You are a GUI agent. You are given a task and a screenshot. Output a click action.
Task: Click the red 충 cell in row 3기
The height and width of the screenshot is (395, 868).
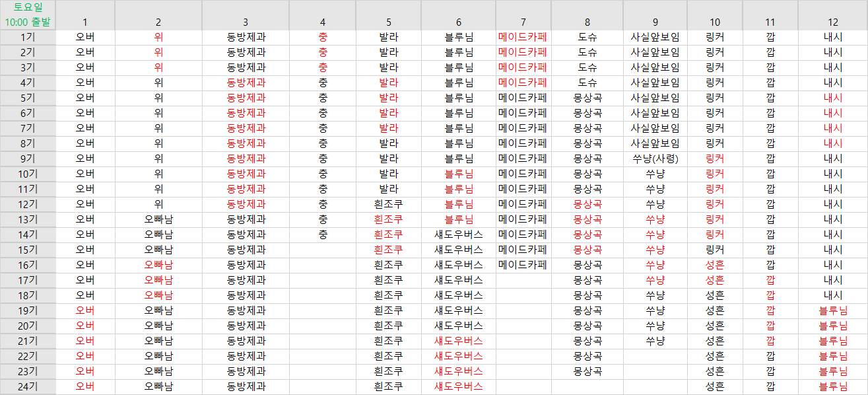click(323, 67)
